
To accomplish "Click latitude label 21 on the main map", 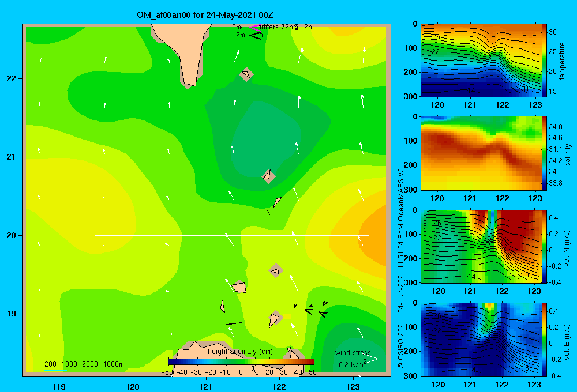I will 11,157.
